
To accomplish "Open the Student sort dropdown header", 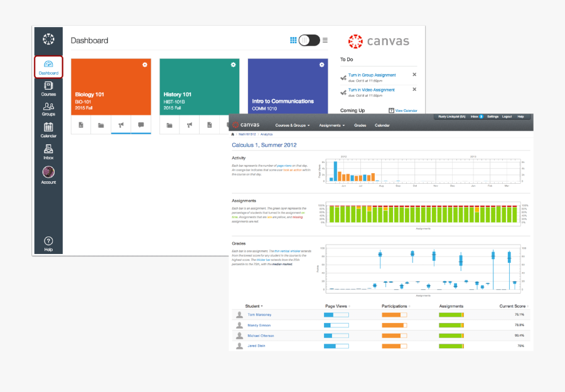I will [x=254, y=306].
